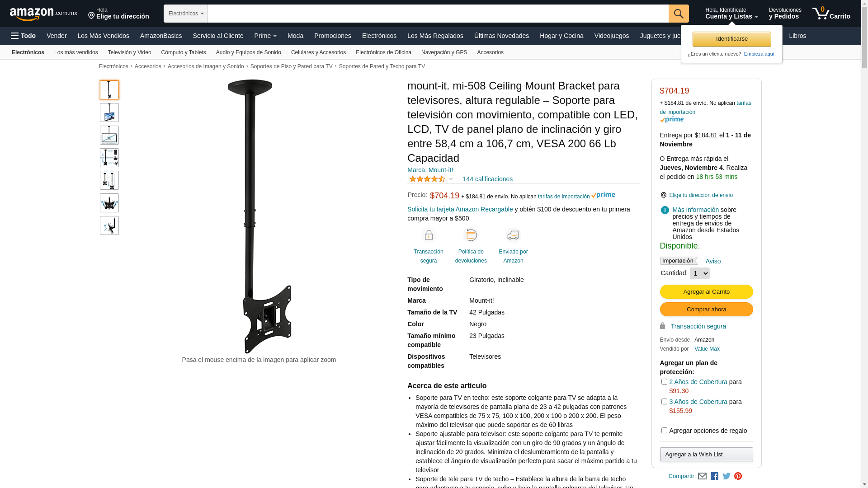The width and height of the screenshot is (868, 488).
Task: Click the main search input field
Action: click(438, 14)
